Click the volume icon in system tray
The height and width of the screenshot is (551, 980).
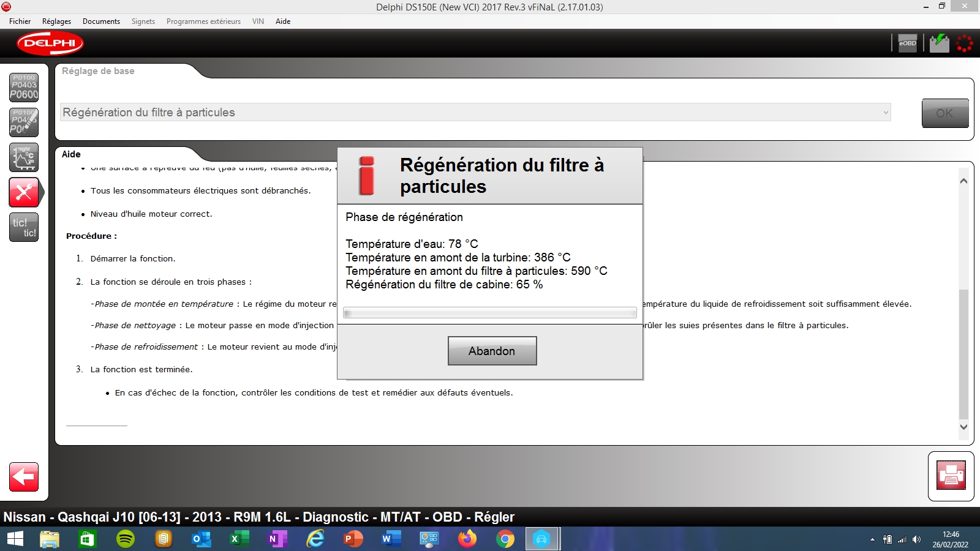916,539
